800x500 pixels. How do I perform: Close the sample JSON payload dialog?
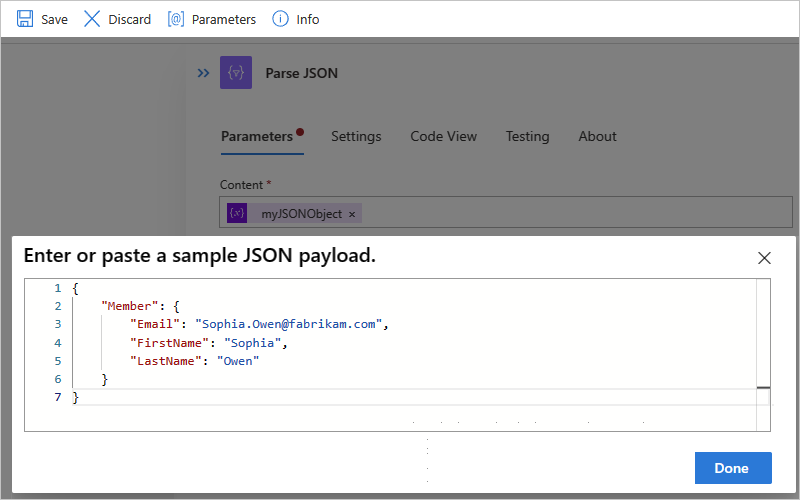(765, 258)
